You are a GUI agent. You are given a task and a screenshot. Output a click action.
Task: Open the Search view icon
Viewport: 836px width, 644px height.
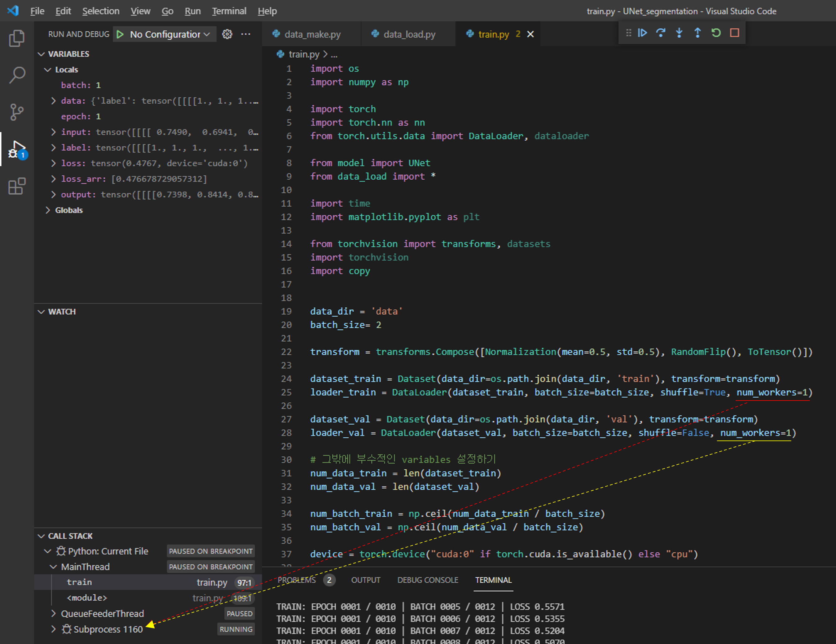16,75
